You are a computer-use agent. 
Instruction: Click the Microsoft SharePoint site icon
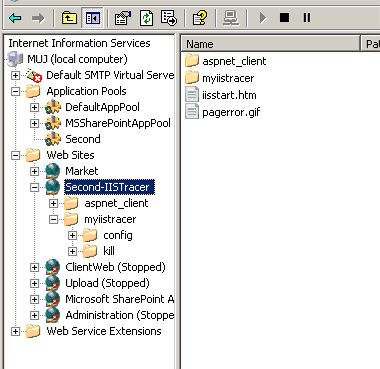pyautogui.click(x=53, y=299)
